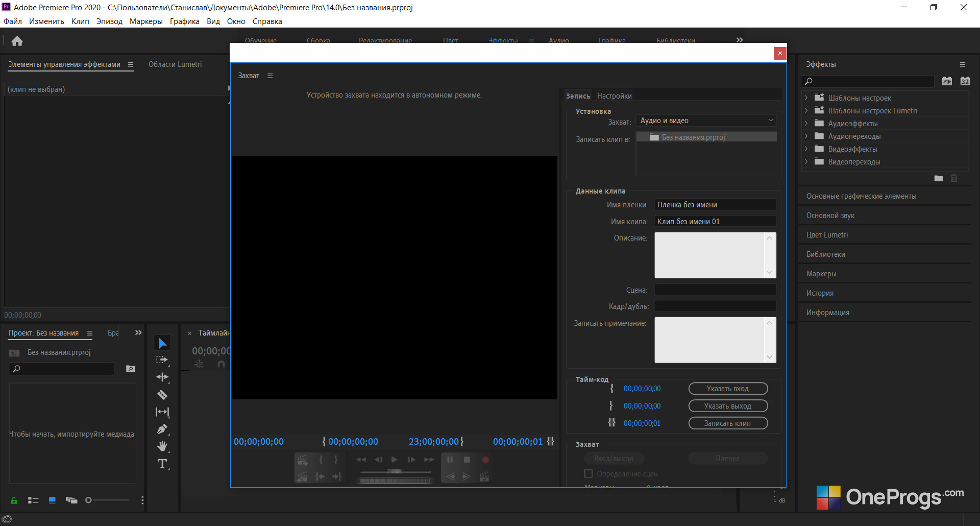The height and width of the screenshot is (526, 980).
Task: Toggle the project writable lock icon
Action: click(14, 500)
